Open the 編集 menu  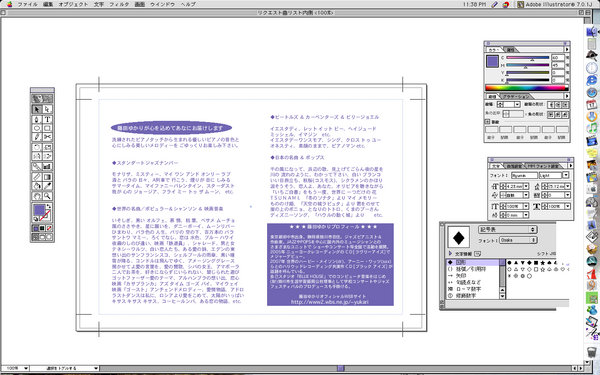tap(48, 4)
